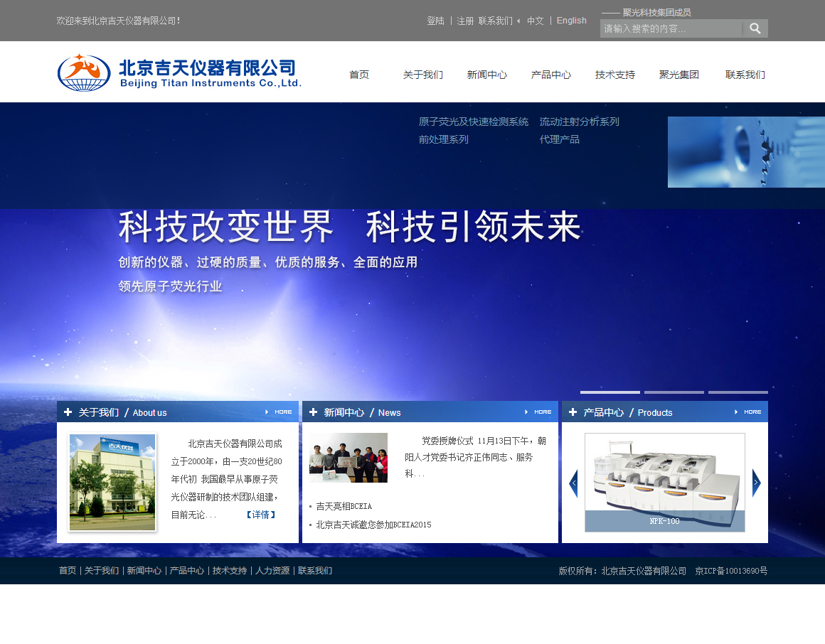Open 联系我们 in the main navigation

(745, 75)
